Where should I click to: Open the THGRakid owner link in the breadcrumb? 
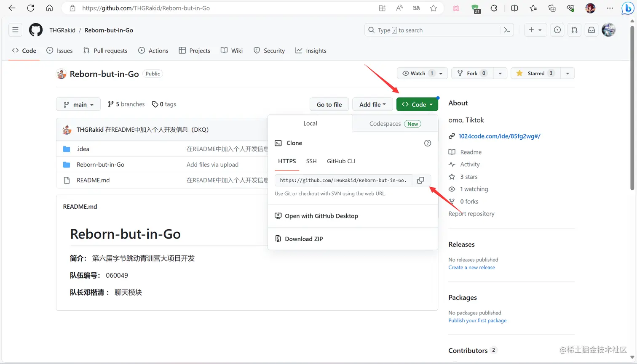(62, 30)
